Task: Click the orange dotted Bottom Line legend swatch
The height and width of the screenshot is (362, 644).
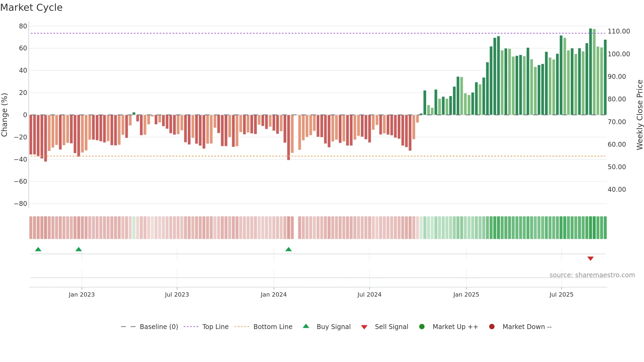Action: point(242,327)
